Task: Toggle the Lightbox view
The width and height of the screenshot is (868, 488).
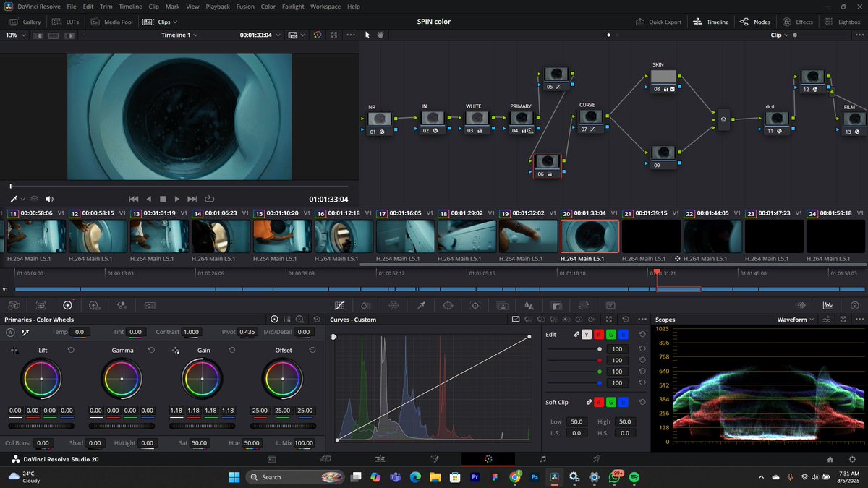Action: pyautogui.click(x=843, y=22)
